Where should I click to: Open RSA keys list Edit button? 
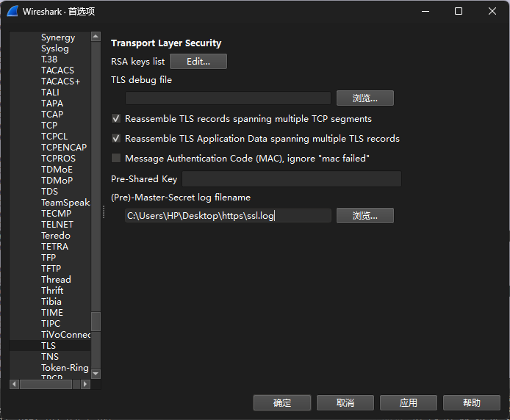[x=198, y=62]
